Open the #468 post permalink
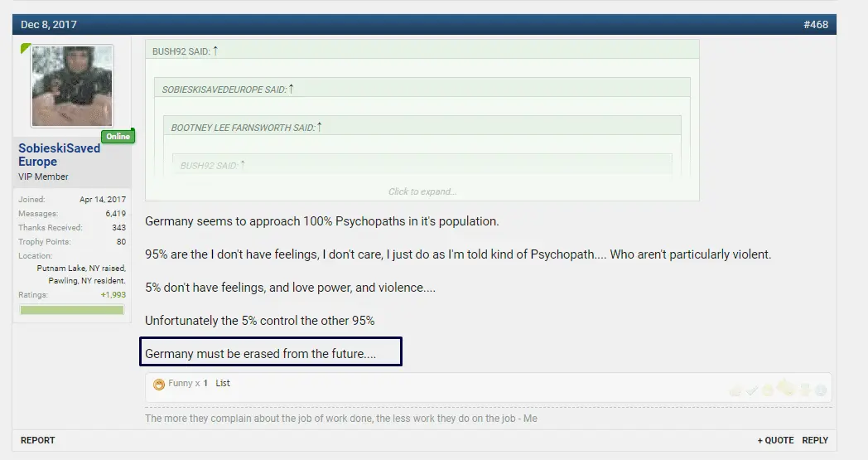This screenshot has width=868, height=460. [x=816, y=24]
